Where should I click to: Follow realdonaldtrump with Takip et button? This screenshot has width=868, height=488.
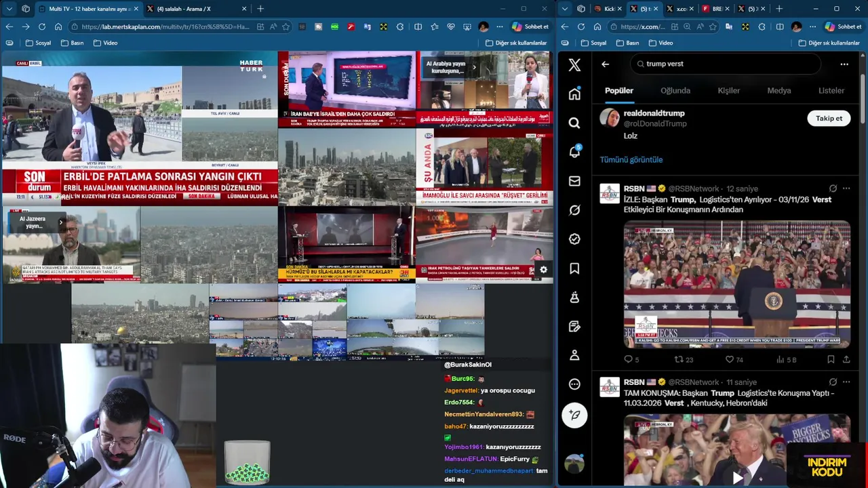[x=829, y=119]
